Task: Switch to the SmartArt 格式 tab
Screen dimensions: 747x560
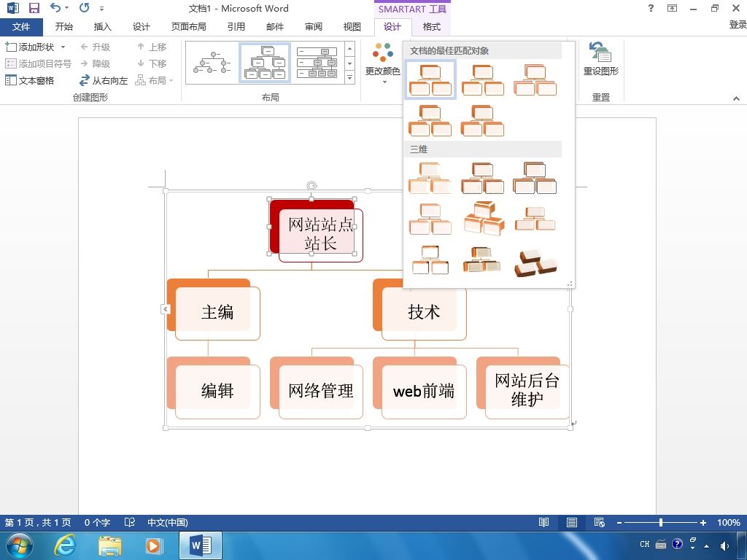Action: 432,27
